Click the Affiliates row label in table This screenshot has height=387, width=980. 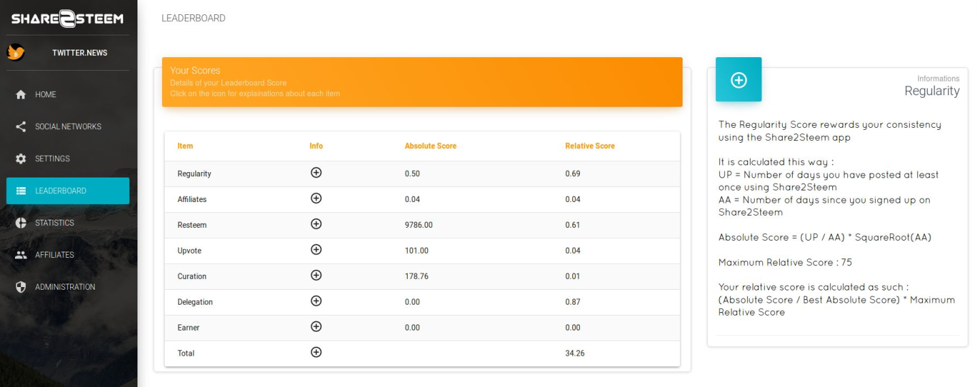point(192,199)
